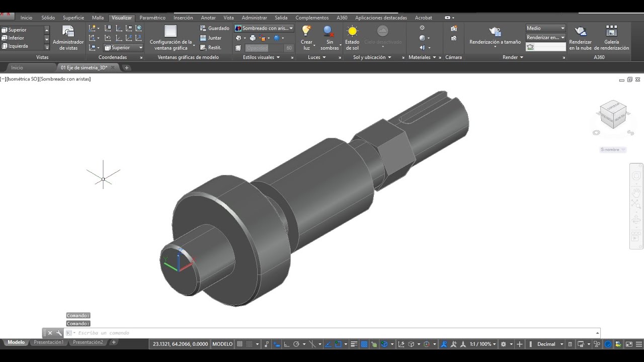Screen dimensions: 644x362
Task: Click the Renderización a tamaño teapot
Action: 495,32
